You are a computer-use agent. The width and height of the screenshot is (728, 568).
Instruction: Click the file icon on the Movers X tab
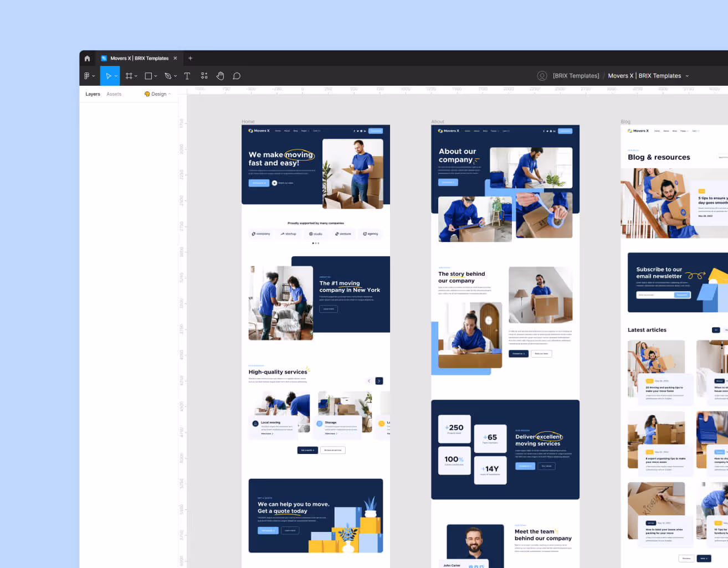pyautogui.click(x=104, y=58)
